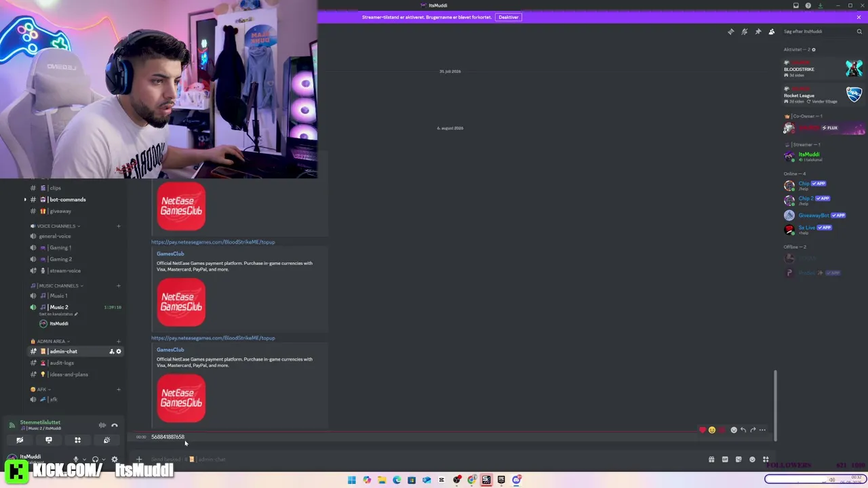This screenshot has width=868, height=488.
Task: Focus the admin-chat message input
Action: 420,460
